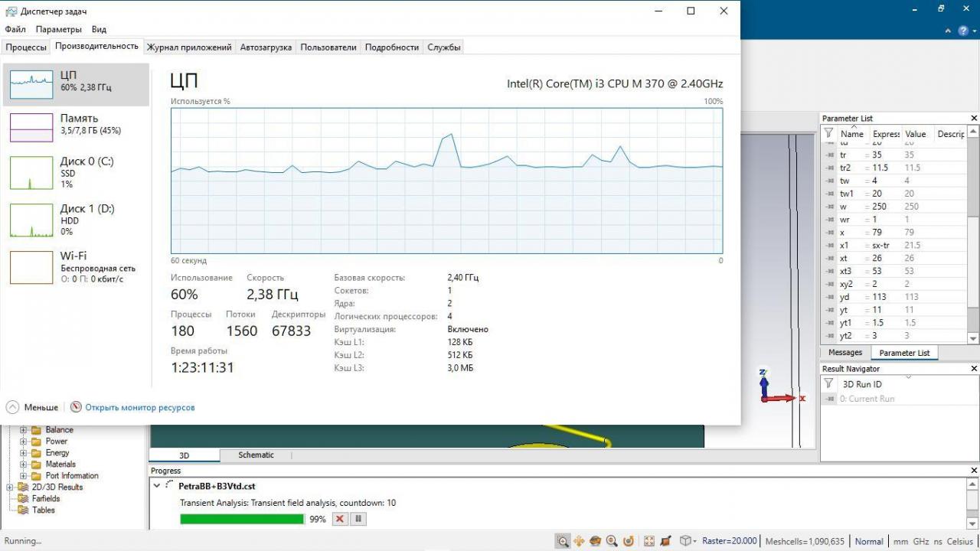Open the CST help icon
Image resolution: width=980 pixels, height=551 pixels.
click(x=963, y=31)
